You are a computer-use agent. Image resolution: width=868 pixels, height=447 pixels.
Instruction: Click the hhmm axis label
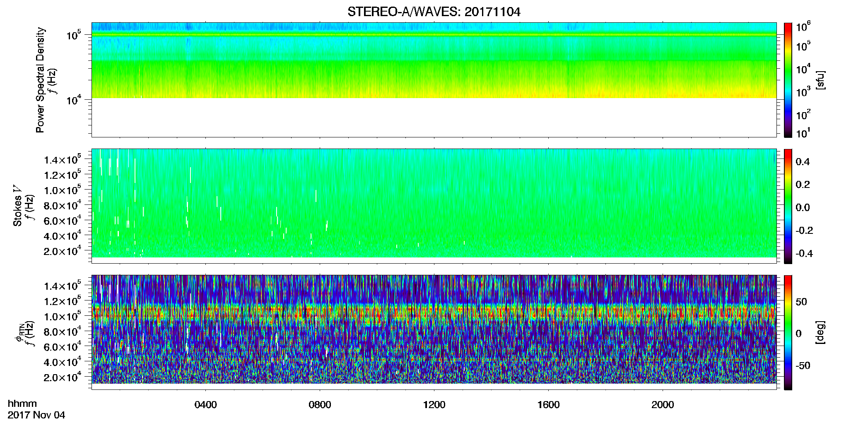tap(22, 404)
